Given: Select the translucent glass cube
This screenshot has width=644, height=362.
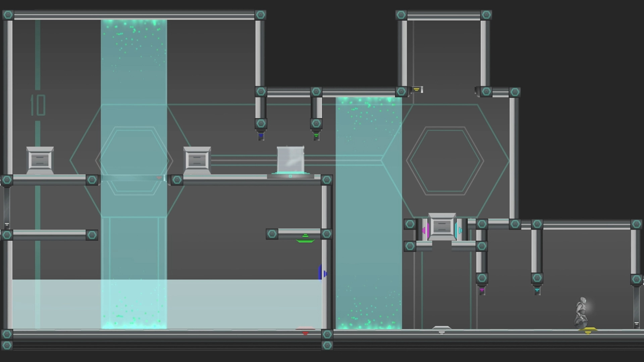Looking at the screenshot, I should point(290,160).
